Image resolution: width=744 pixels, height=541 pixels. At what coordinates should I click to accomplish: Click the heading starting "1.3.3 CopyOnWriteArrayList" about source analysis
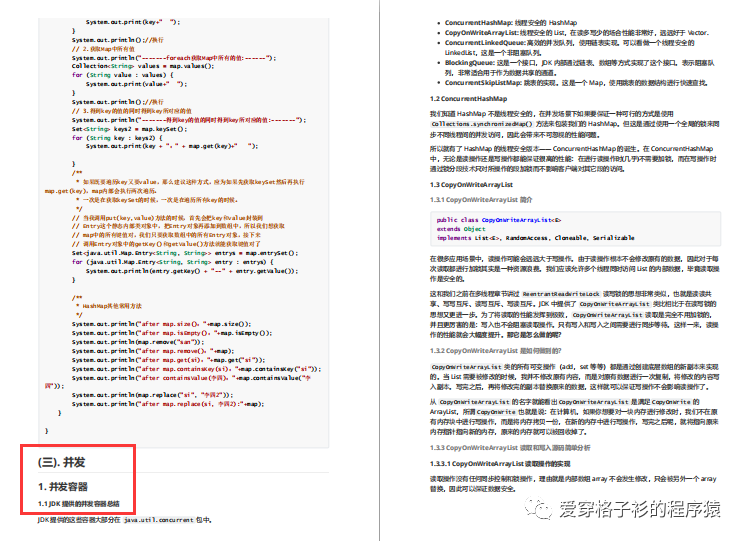[510, 448]
